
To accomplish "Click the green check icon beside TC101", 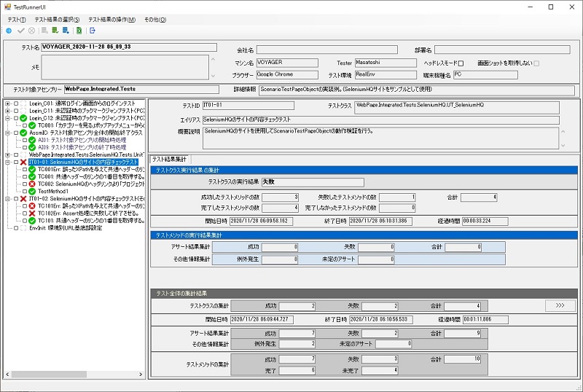I will 32,221.
